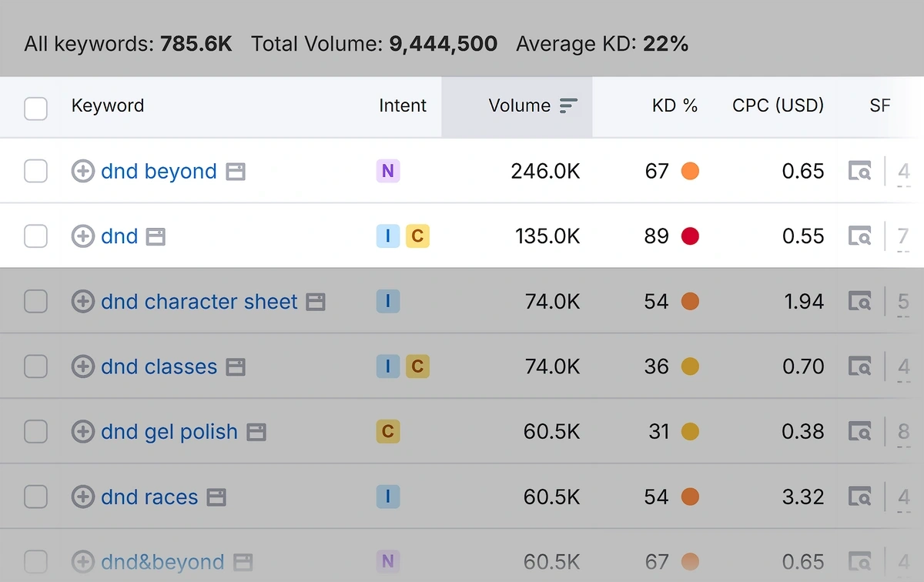Open the 'dnd&beyond' keyword link

[x=162, y=562]
